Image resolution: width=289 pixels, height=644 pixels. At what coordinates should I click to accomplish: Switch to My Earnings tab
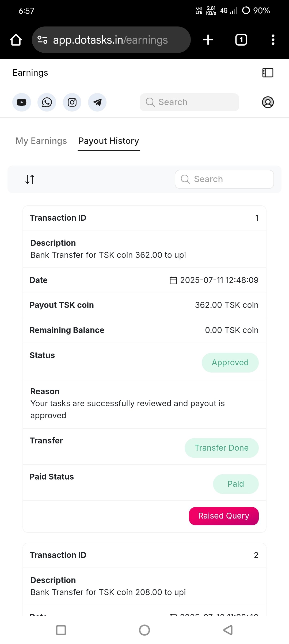click(41, 141)
